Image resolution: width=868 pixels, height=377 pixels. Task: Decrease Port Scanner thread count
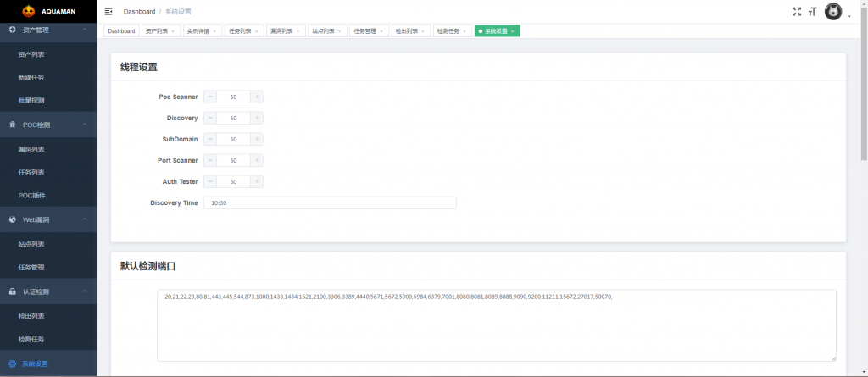(210, 161)
